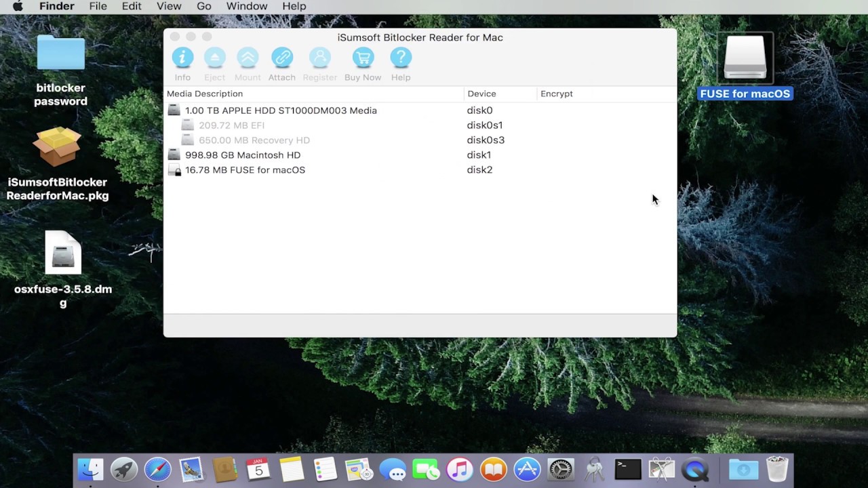
Task: Click the Attach toolbar icon
Action: tap(282, 58)
